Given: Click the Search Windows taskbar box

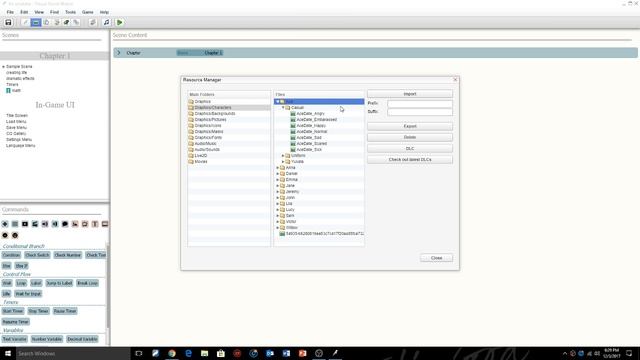Looking at the screenshot, I should (x=73, y=353).
